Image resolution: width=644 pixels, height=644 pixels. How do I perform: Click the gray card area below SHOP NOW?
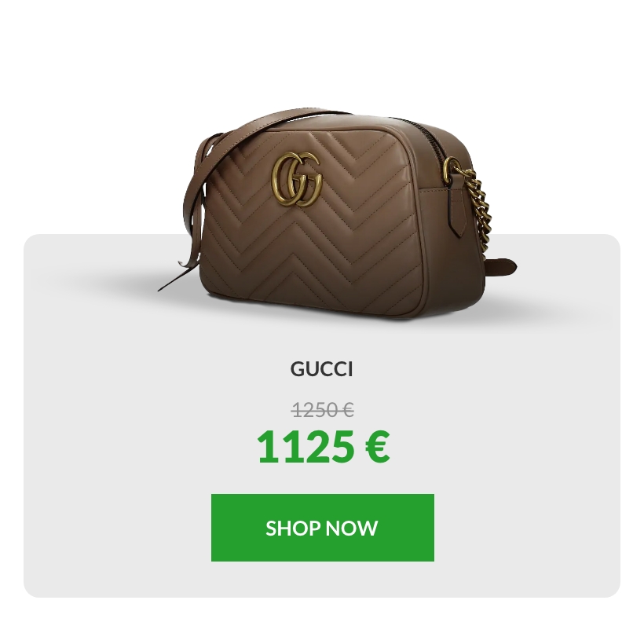pyautogui.click(x=323, y=579)
